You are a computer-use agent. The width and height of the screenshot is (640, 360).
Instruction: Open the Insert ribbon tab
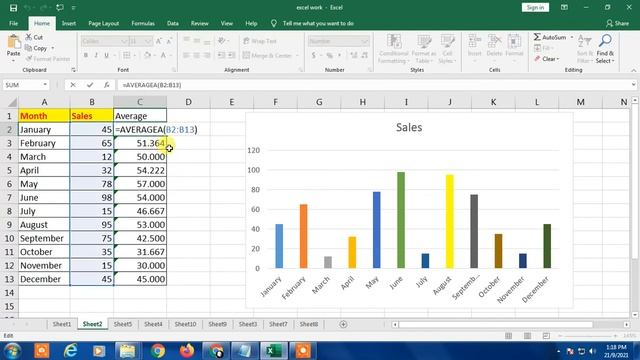pyautogui.click(x=69, y=24)
